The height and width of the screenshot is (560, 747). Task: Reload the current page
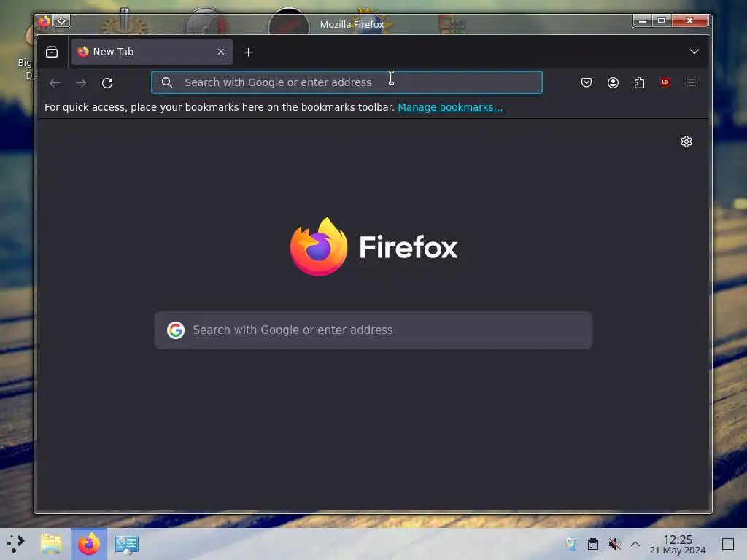click(107, 83)
